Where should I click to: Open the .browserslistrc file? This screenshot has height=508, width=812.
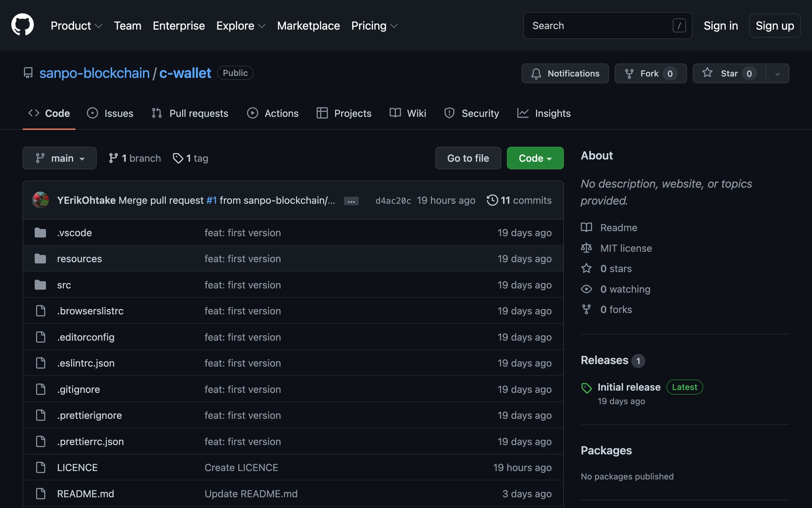pyautogui.click(x=90, y=311)
